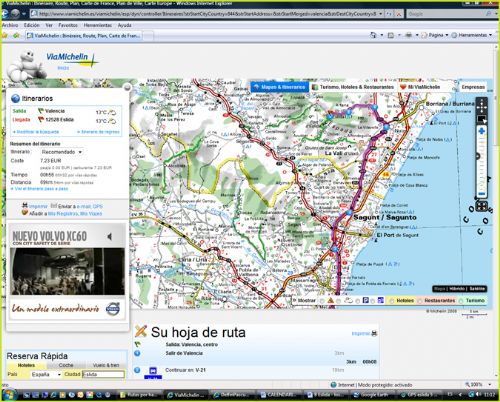Open the recent pages dropdown arrow
This screenshot has width=500, height=402.
pos(24,14)
